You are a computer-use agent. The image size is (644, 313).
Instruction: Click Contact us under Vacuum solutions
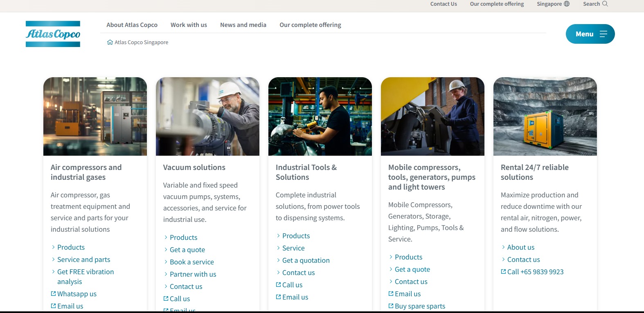(x=186, y=286)
